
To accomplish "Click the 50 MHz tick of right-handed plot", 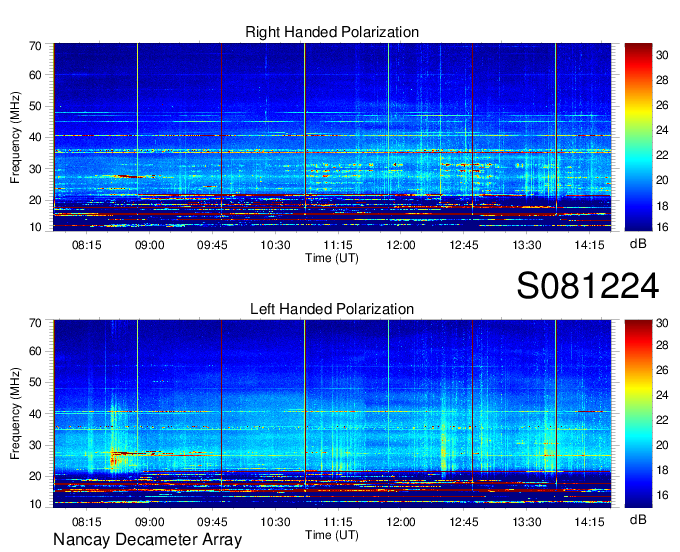I will pos(35,106).
